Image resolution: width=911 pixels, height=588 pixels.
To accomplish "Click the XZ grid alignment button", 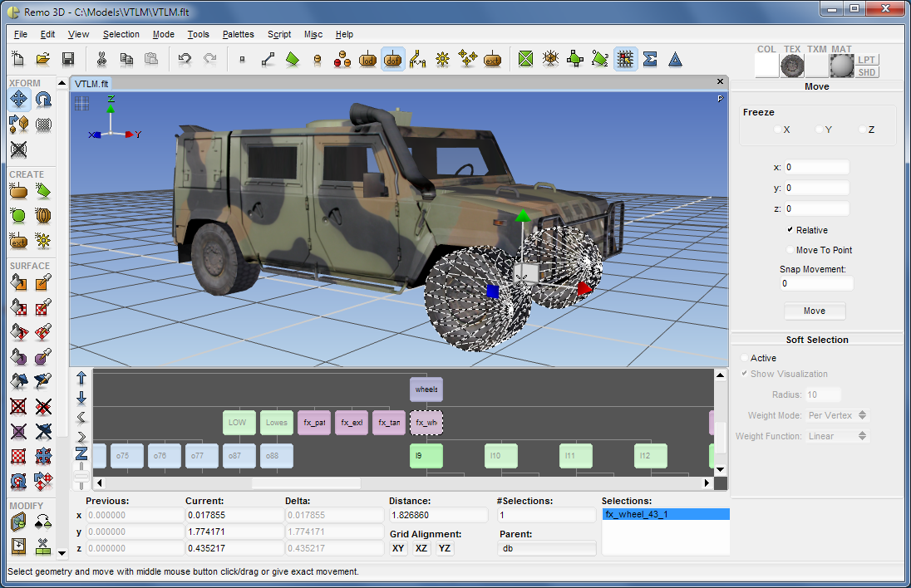I will [421, 548].
